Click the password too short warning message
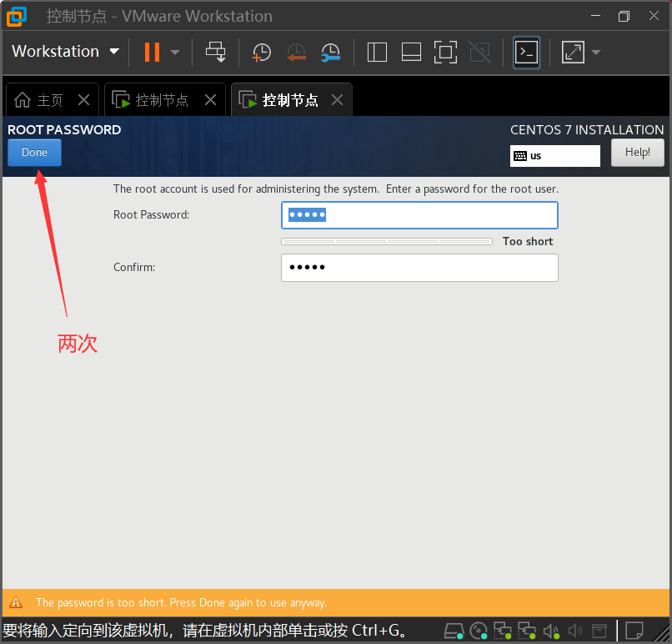This screenshot has width=672, height=644. coord(181,603)
